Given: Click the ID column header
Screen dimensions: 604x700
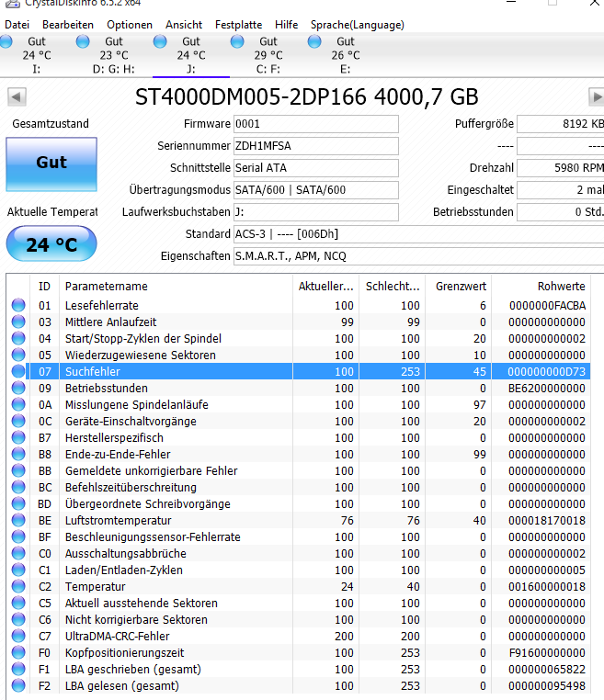Looking at the screenshot, I should [44, 287].
